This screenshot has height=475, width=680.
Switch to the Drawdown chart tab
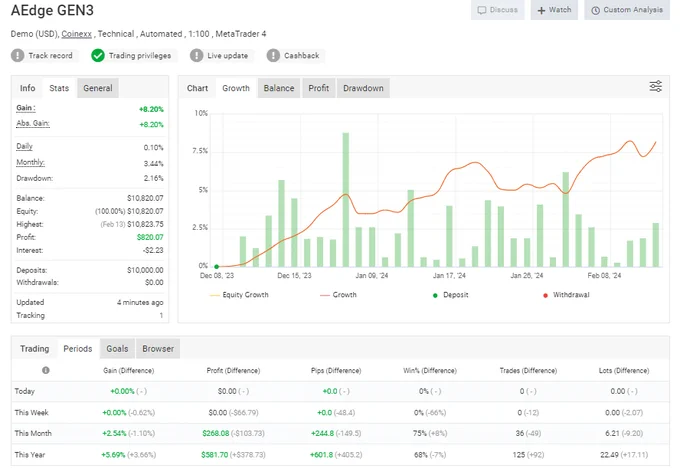pyautogui.click(x=363, y=88)
